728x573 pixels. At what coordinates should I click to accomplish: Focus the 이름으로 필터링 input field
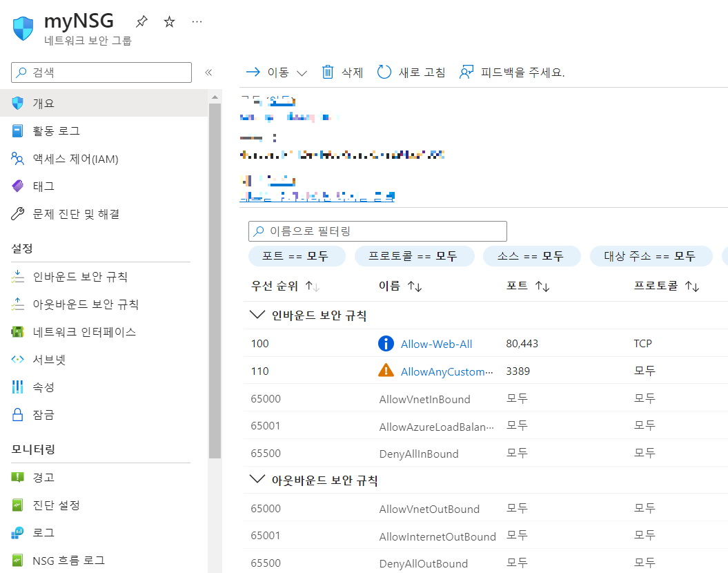tap(377, 231)
